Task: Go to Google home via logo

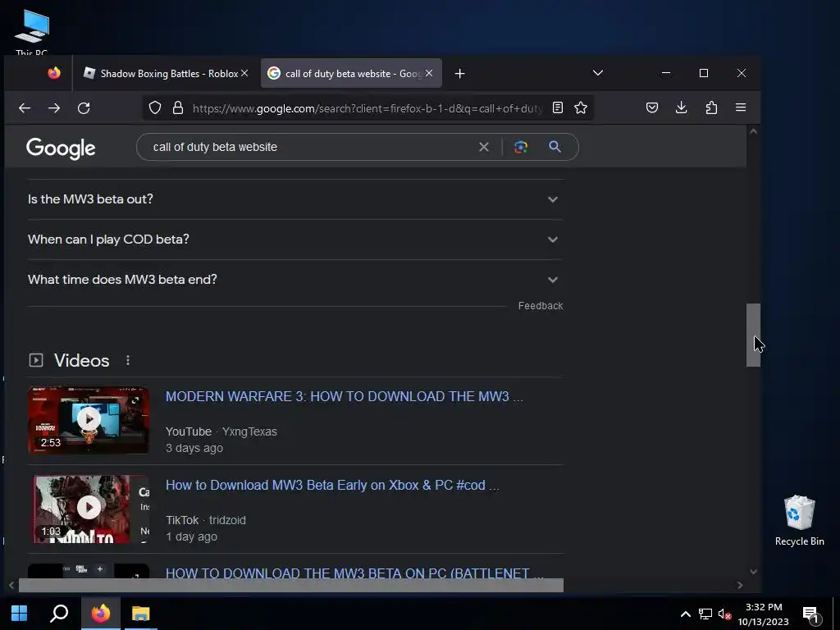Action: 61,148
